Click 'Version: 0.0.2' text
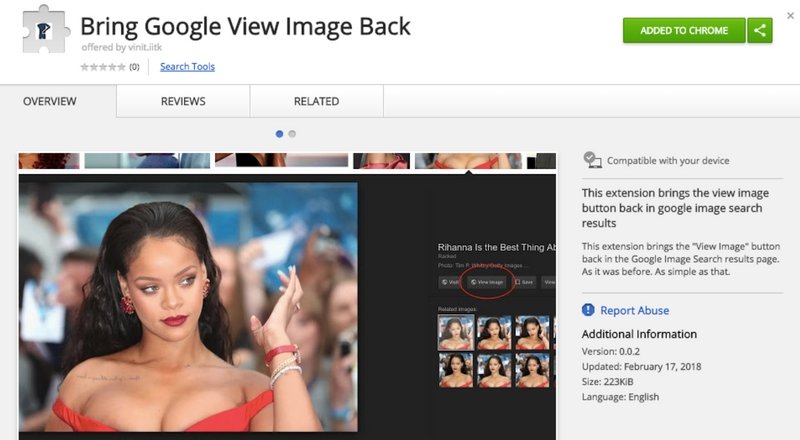The width and height of the screenshot is (800, 440). coord(611,351)
